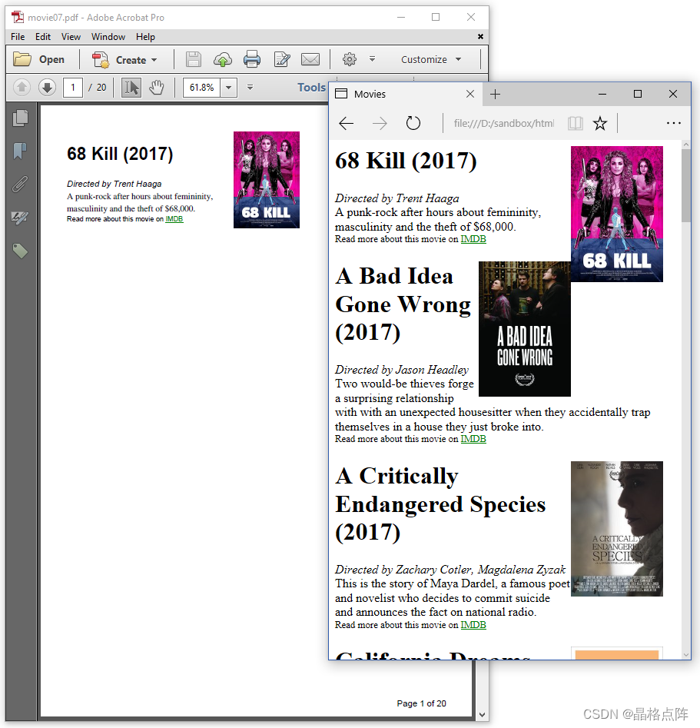Click the page number input field

tap(73, 88)
